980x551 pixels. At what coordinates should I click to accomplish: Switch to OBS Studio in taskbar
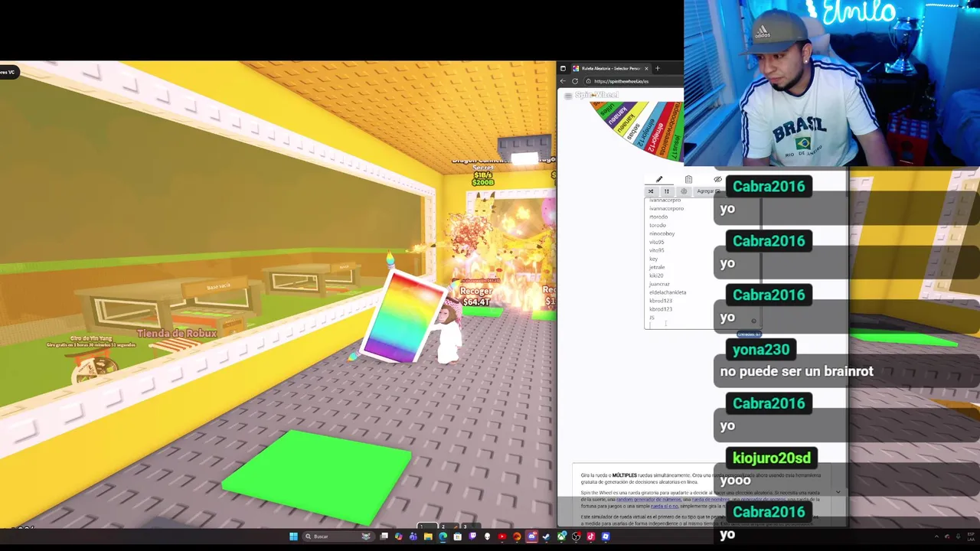(576, 536)
